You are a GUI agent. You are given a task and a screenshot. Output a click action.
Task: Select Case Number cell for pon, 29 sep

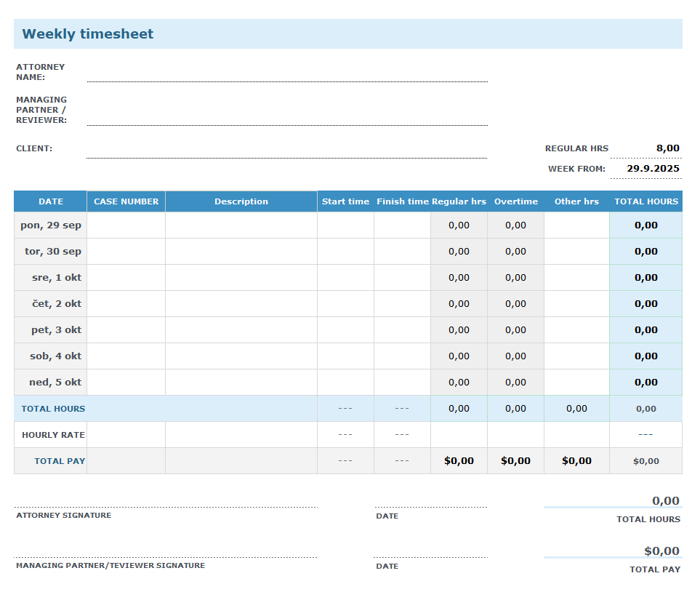tap(126, 225)
